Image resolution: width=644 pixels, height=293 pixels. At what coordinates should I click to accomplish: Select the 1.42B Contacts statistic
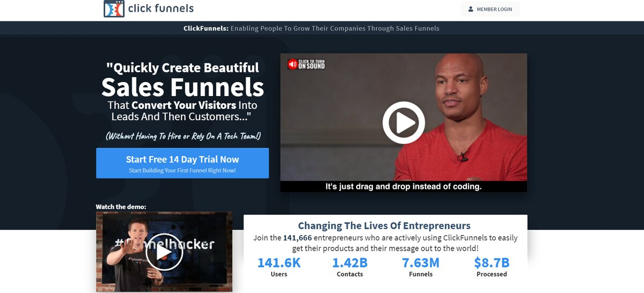(x=350, y=267)
